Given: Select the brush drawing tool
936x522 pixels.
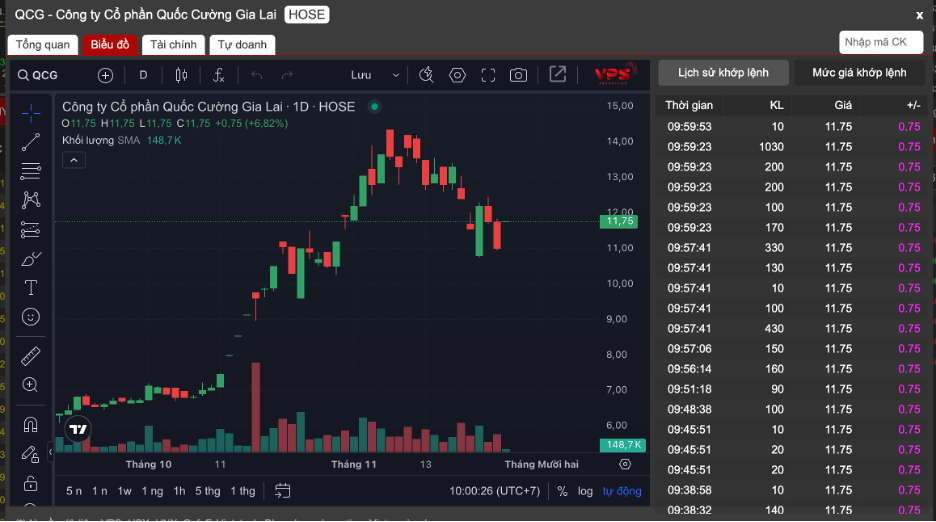Looking at the screenshot, I should tap(30, 259).
